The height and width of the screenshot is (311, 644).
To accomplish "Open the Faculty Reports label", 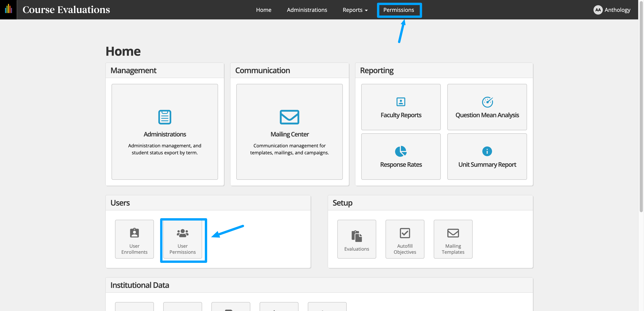I will [x=401, y=115].
